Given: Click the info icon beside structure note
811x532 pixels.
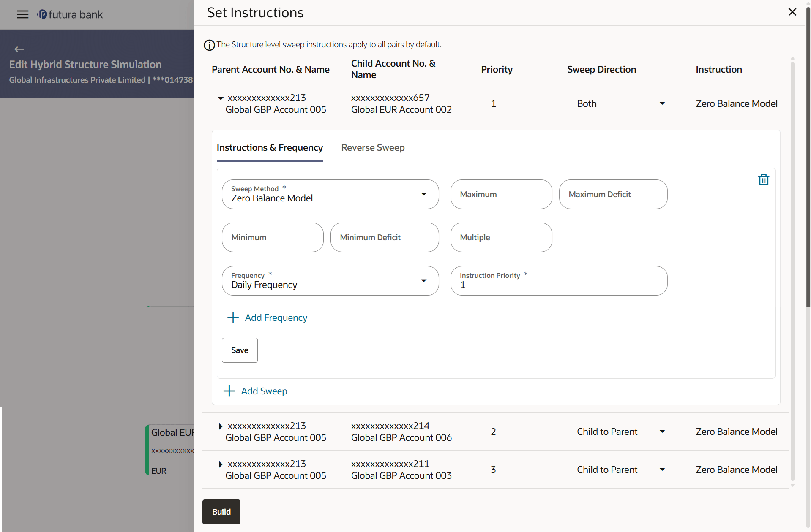Looking at the screenshot, I should point(209,45).
